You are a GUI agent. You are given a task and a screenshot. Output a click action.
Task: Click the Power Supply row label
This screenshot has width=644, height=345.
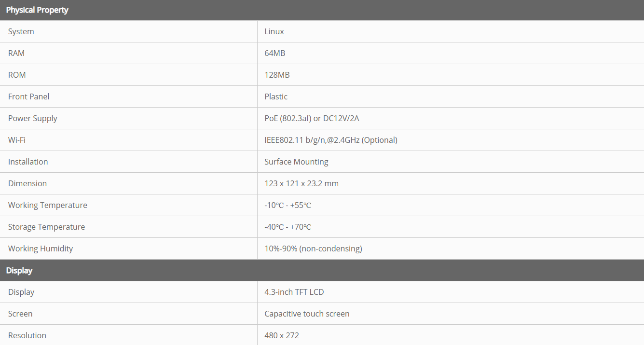(33, 119)
